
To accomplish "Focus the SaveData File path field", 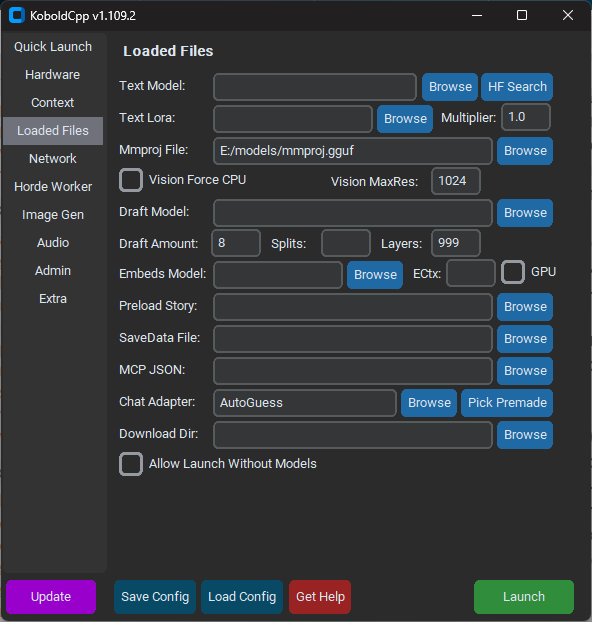I will pos(353,339).
